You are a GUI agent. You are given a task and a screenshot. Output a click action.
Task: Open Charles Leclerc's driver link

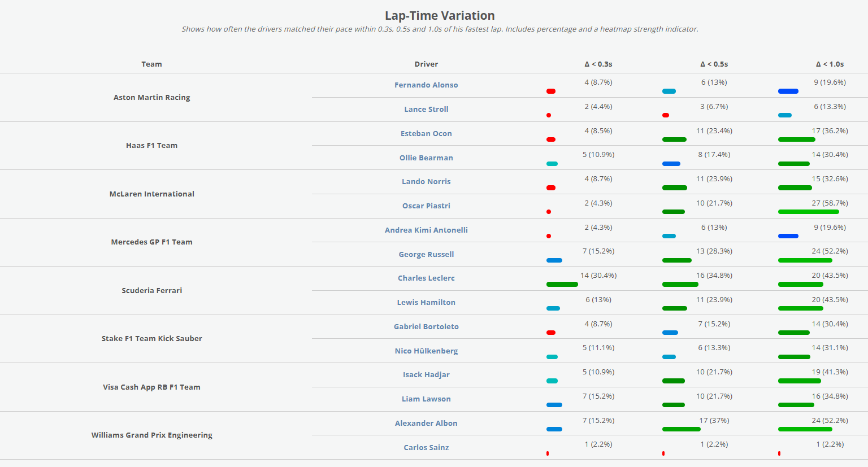(426, 278)
